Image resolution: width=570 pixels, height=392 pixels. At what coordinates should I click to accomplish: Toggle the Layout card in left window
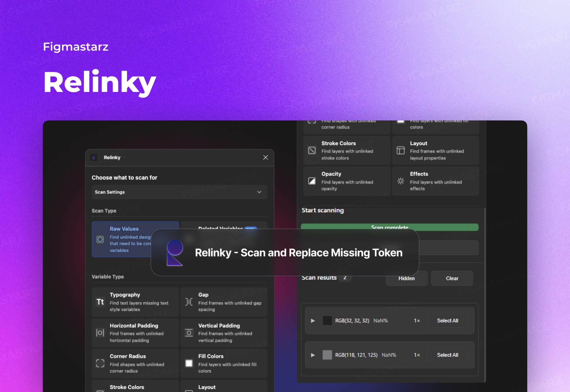tap(224, 386)
